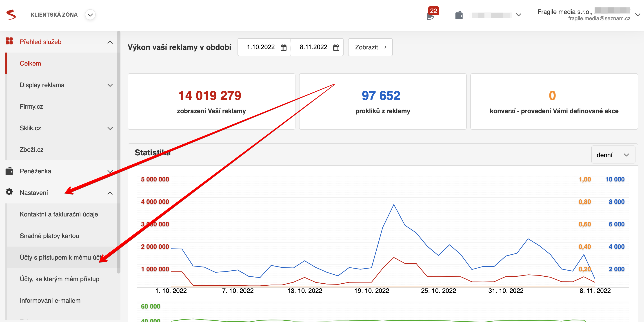The image size is (644, 322).
Task: Open calendar picker for start date 1.10.2022
Action: (283, 47)
